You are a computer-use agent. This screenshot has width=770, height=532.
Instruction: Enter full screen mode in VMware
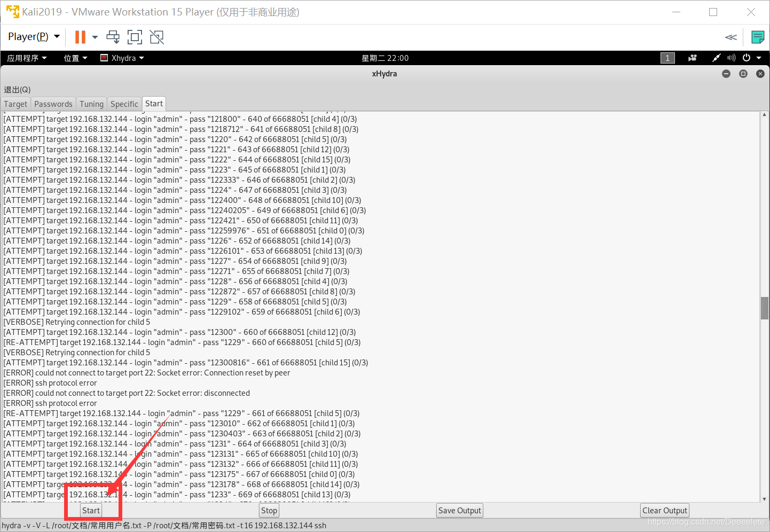[x=135, y=37]
